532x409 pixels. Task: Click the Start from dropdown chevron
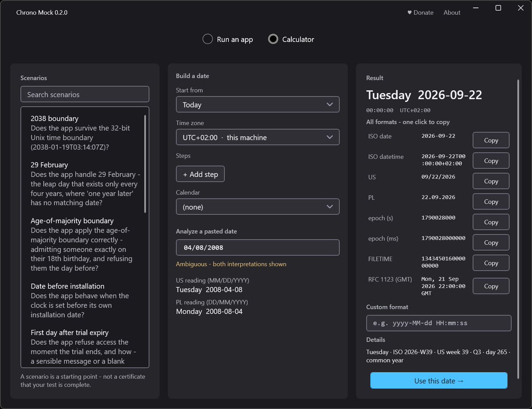329,105
